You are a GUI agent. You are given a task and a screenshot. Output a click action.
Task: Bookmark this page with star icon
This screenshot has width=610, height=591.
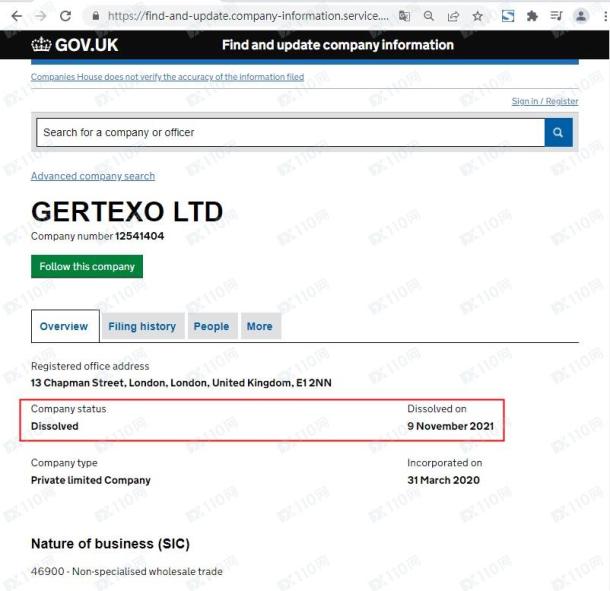[477, 16]
